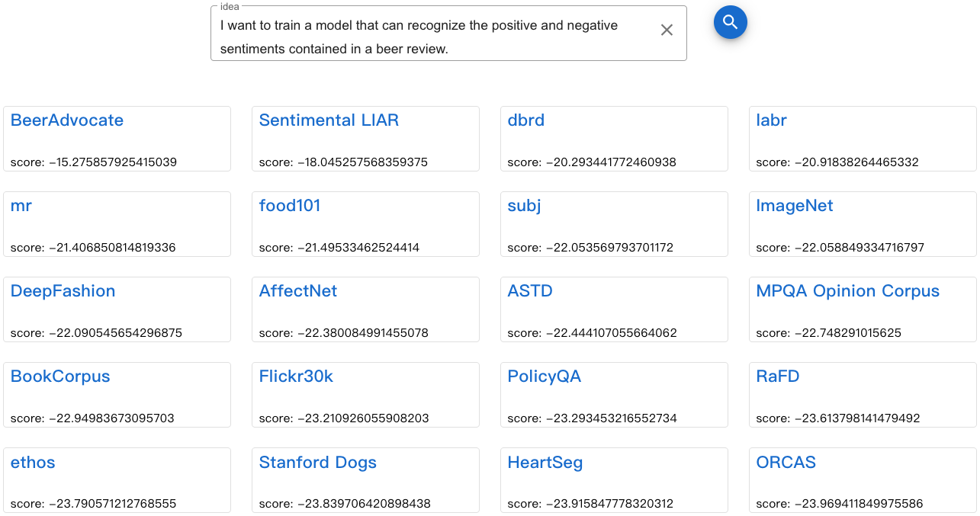Click the DeepFashion dataset title
This screenshot has height=516, width=980.
(63, 291)
